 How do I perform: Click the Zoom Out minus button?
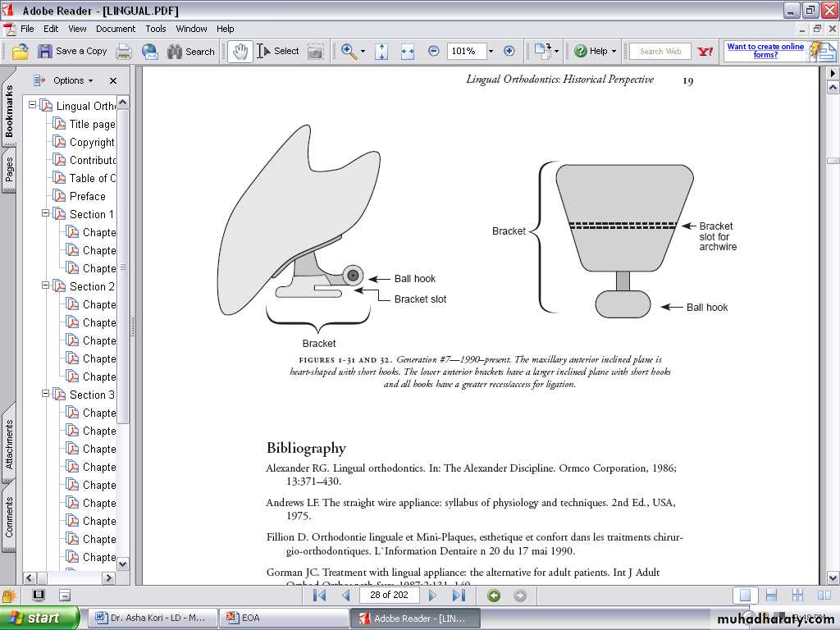tap(434, 51)
